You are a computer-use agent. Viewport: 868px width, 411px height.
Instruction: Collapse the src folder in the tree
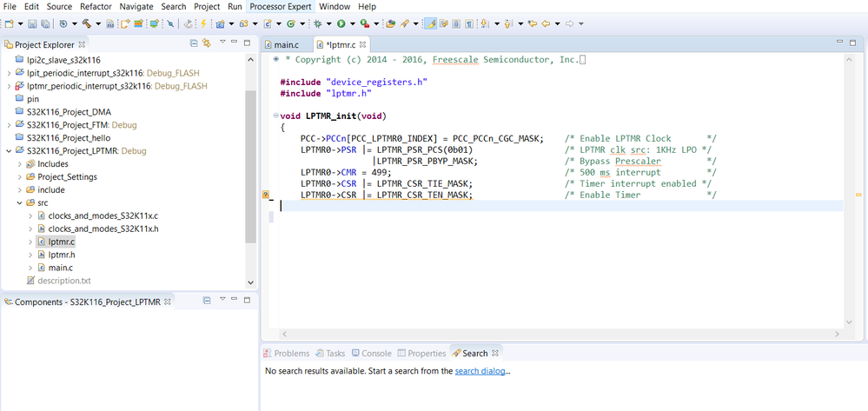21,202
